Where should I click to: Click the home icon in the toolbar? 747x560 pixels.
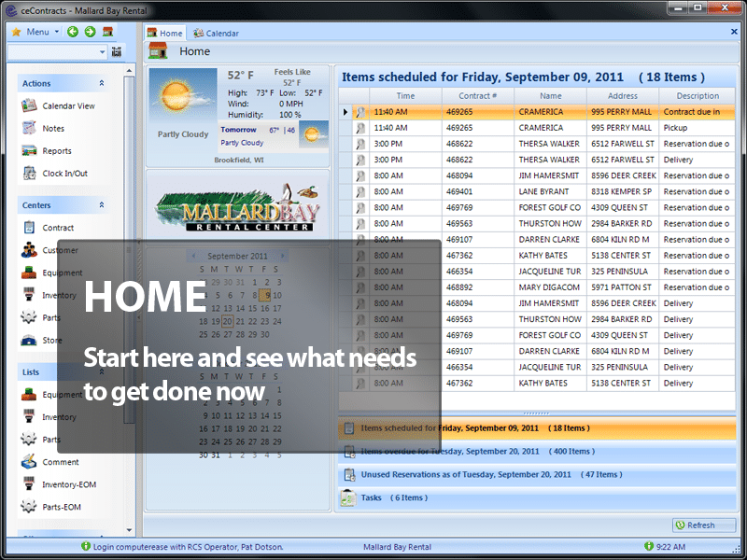(x=108, y=32)
